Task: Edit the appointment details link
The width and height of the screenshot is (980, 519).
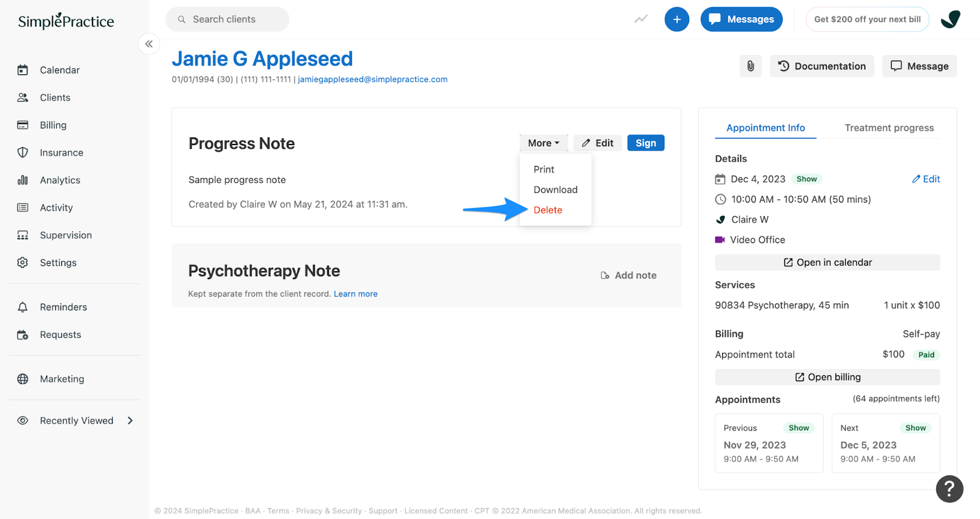Action: [925, 179]
